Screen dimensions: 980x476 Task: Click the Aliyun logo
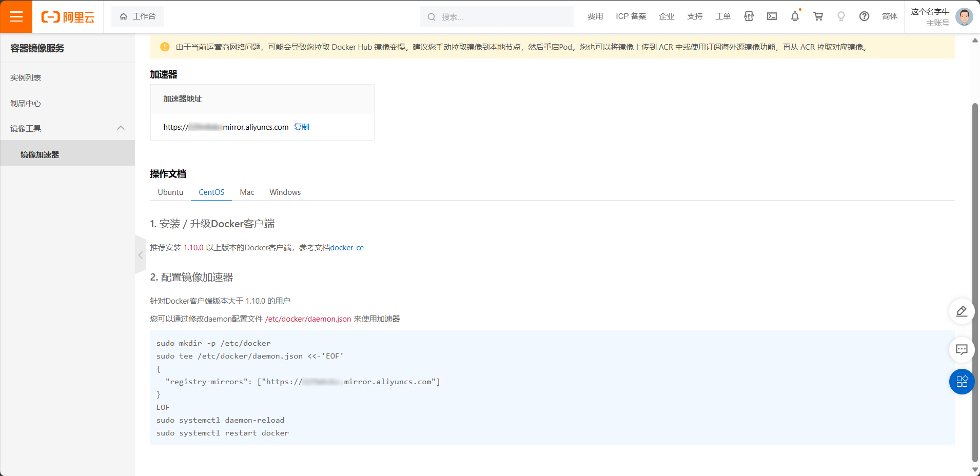pos(68,17)
